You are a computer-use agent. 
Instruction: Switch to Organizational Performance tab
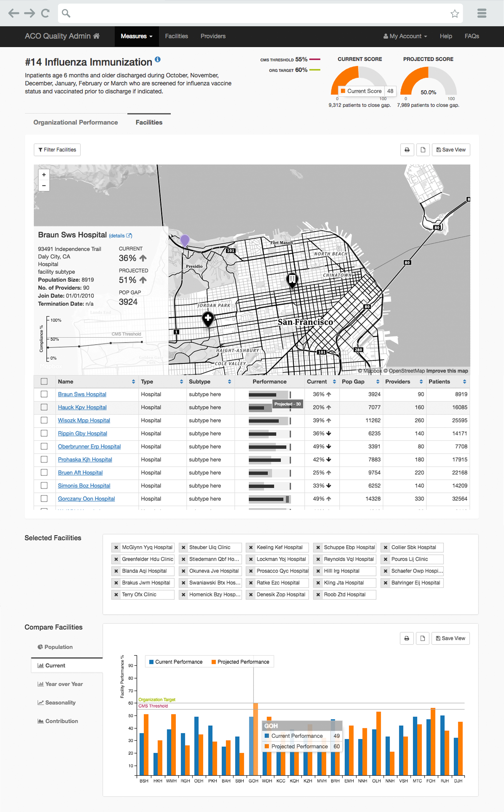tap(75, 122)
